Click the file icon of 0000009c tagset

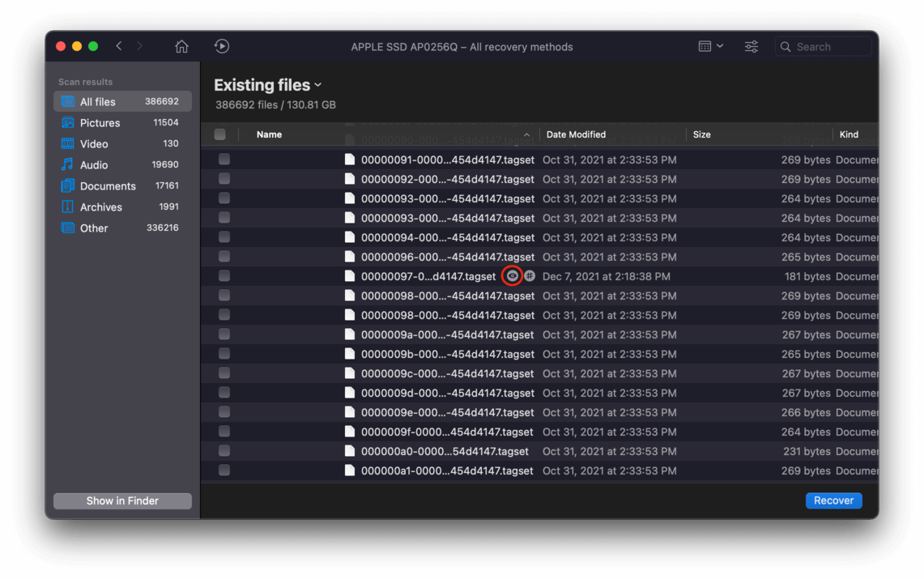(350, 373)
